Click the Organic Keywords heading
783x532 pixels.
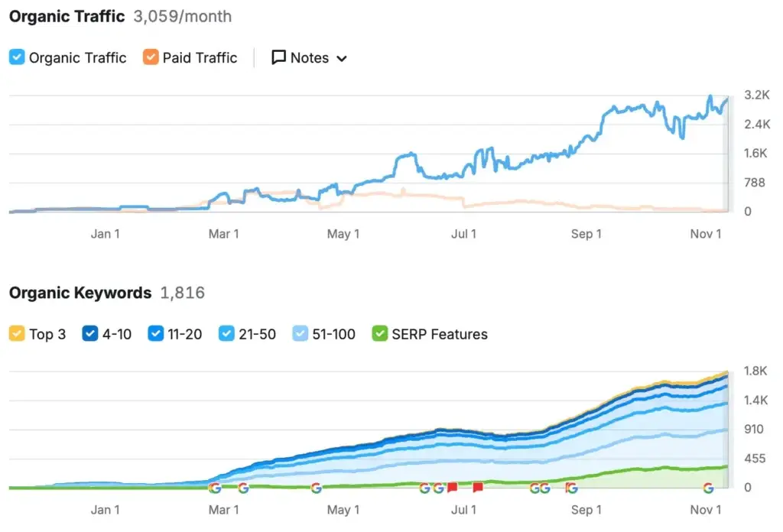pos(80,293)
